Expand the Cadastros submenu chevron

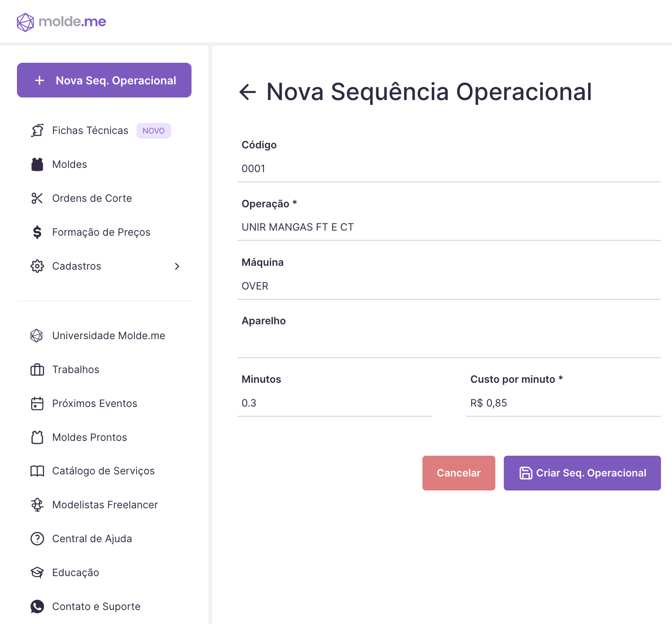tap(177, 266)
